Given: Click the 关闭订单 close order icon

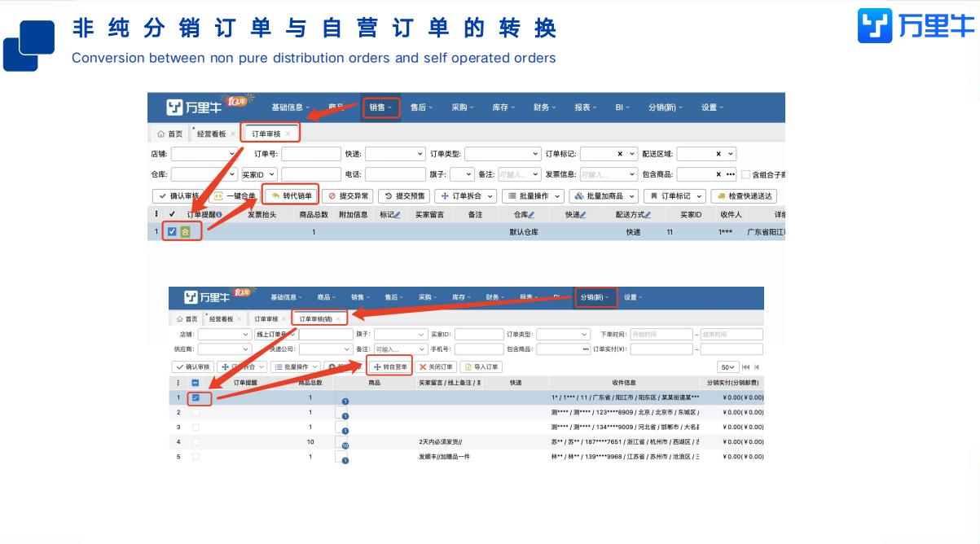Looking at the screenshot, I should tap(437, 366).
